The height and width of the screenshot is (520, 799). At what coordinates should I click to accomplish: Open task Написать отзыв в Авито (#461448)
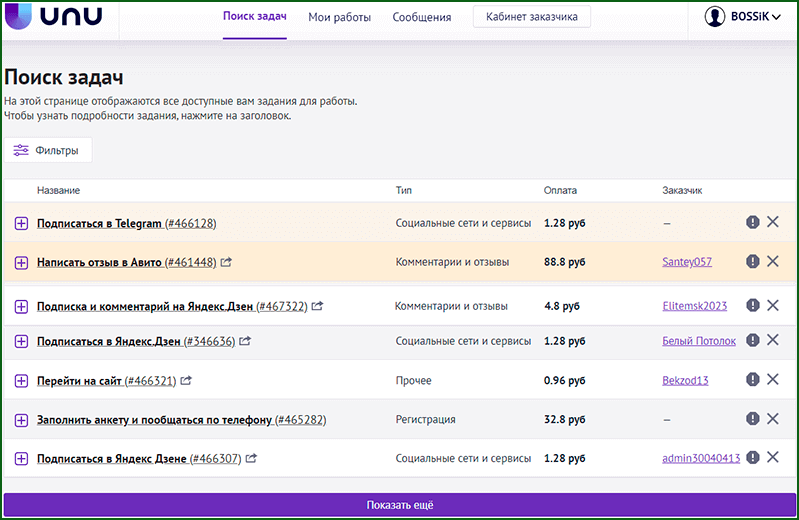(126, 263)
